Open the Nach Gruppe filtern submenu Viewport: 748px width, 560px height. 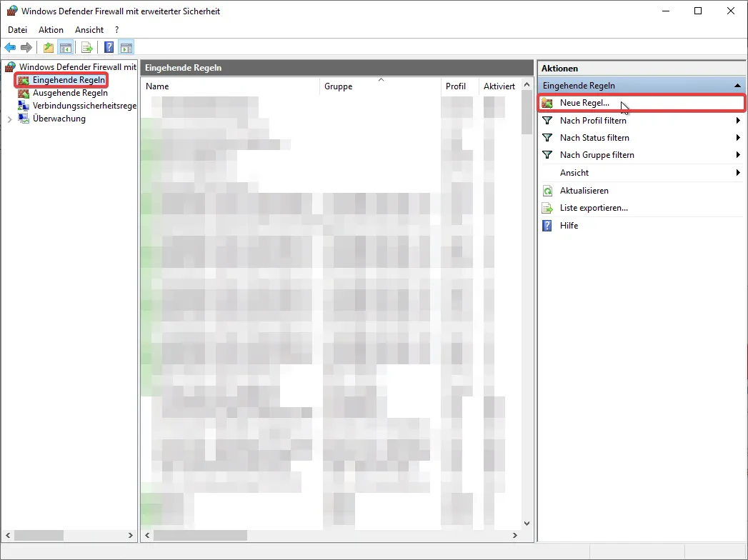tap(642, 155)
